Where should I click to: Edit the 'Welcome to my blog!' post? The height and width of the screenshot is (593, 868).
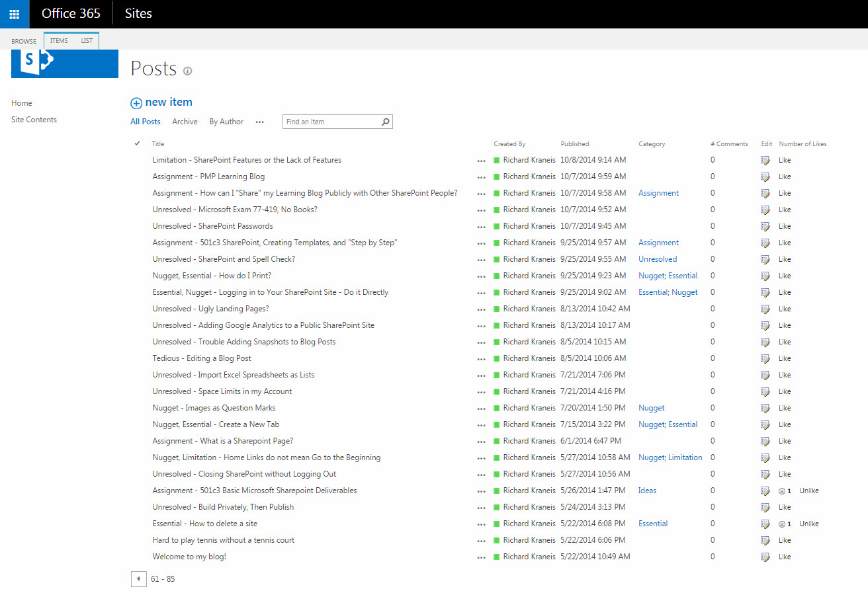[x=765, y=557]
